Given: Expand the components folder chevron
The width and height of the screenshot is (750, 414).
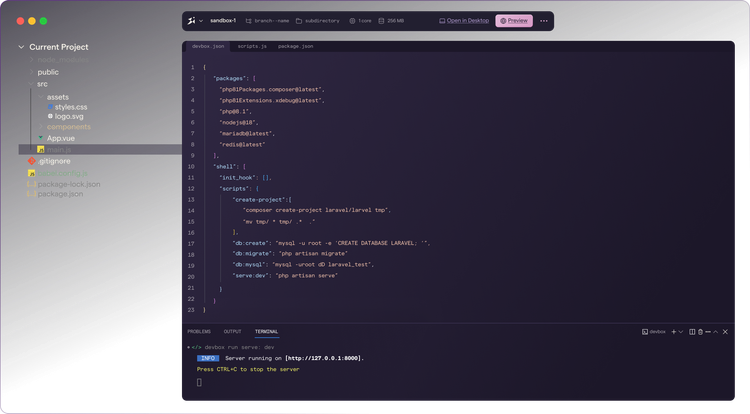Looking at the screenshot, I should tap(41, 127).
